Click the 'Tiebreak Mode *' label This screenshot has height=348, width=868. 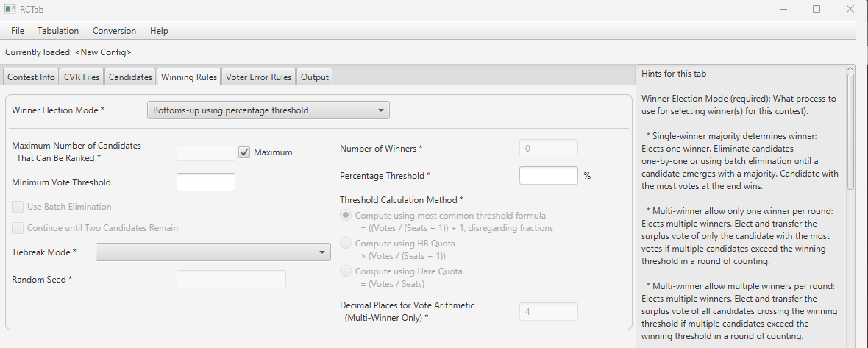tap(44, 252)
